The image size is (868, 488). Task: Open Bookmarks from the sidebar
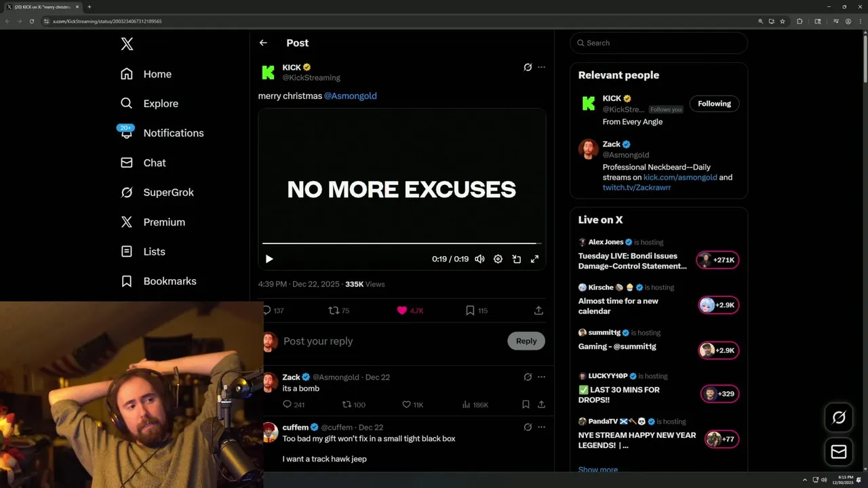coord(159,281)
